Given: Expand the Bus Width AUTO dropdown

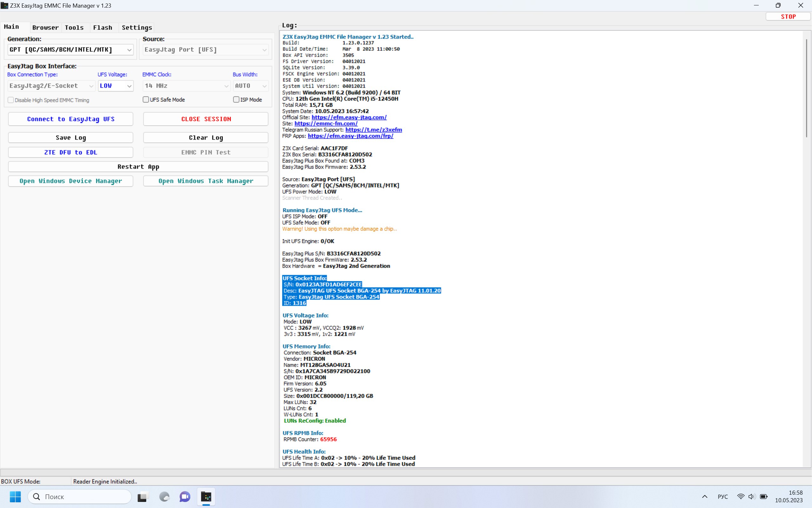Looking at the screenshot, I should 251,86.
